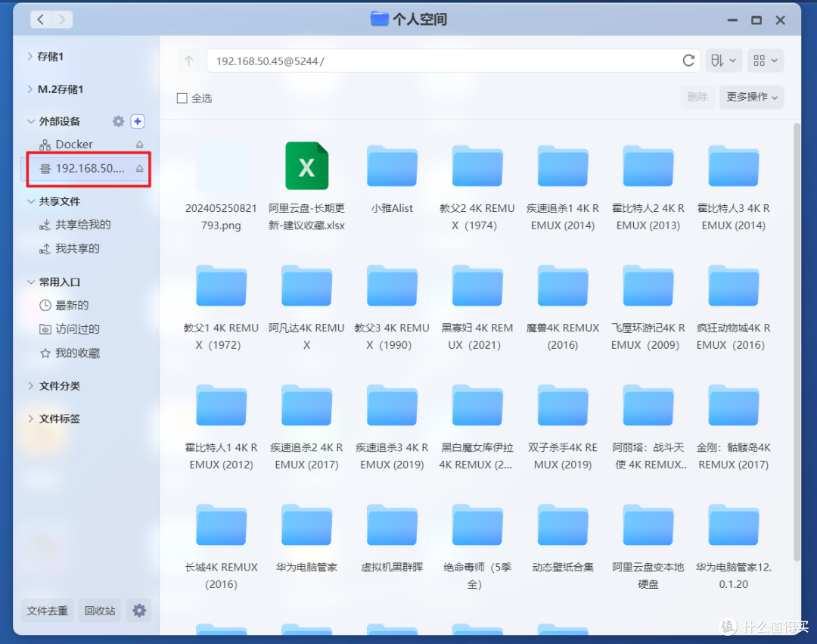Eject the Docker device
817x644 pixels.
(140, 144)
